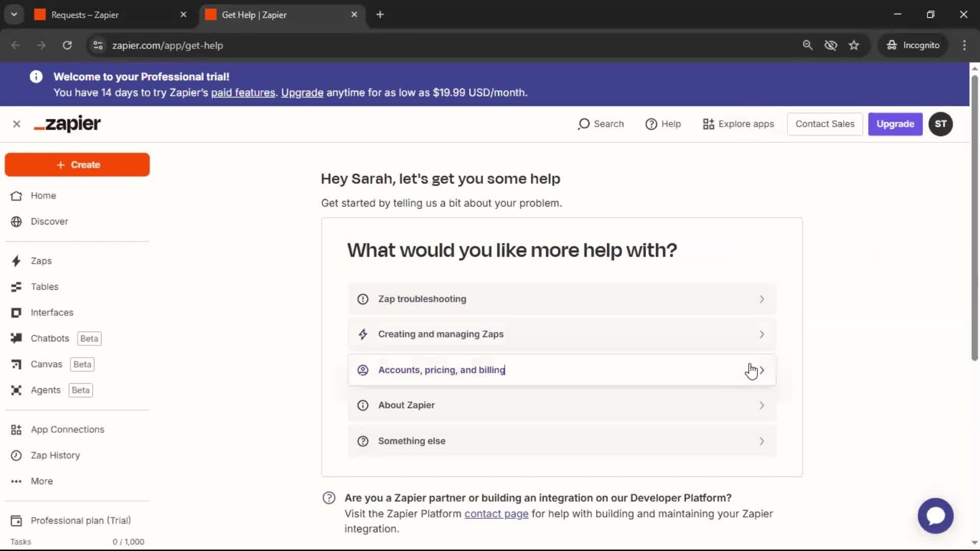980x551 pixels.
Task: Collapse the sidebar with the X icon
Action: (x=17, y=124)
